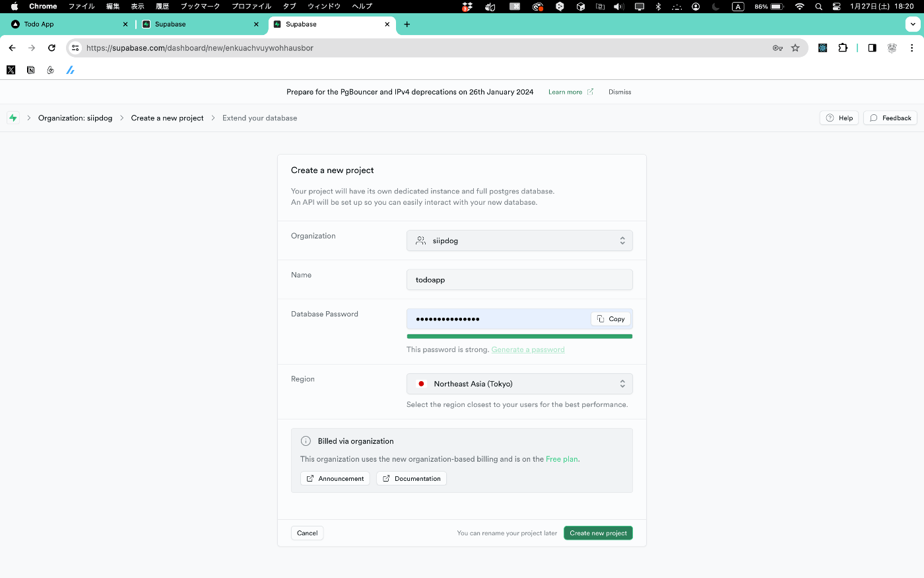924x578 pixels.
Task: Open a new browser tab with plus
Action: point(407,24)
